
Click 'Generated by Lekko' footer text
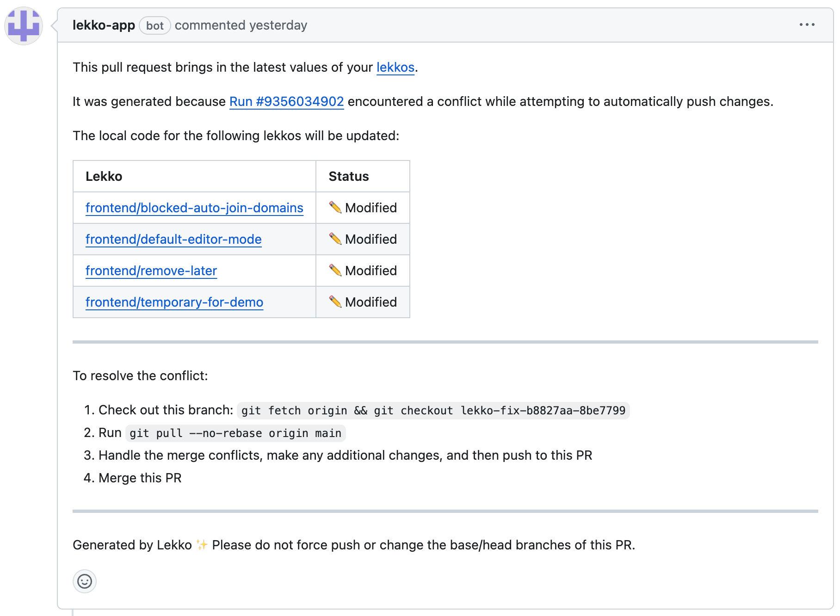pyautogui.click(x=132, y=545)
